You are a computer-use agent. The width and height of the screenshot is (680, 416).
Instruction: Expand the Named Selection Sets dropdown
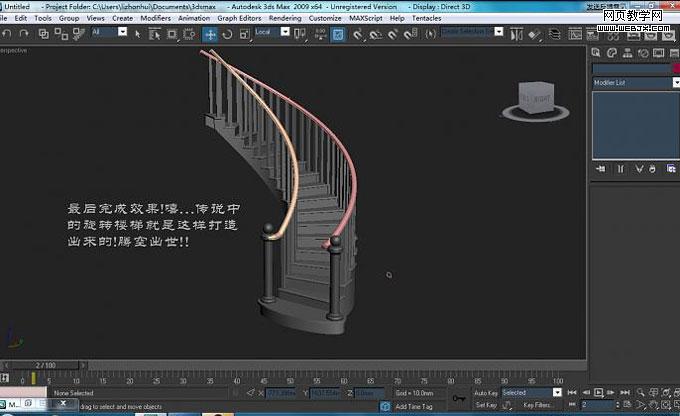click(x=499, y=32)
